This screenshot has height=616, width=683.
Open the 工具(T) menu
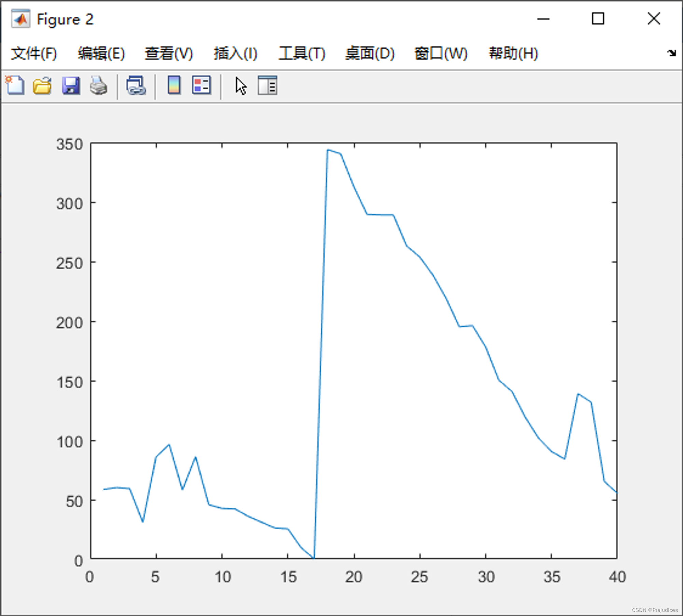[302, 54]
